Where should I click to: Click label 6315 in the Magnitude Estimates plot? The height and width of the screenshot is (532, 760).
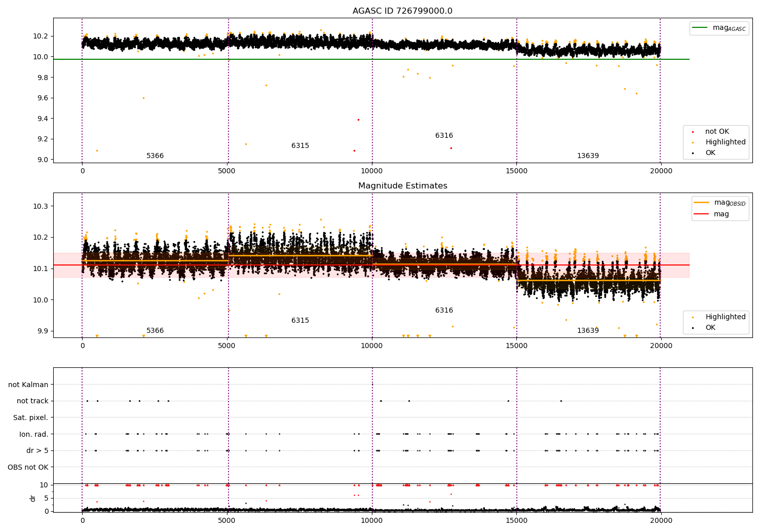(x=300, y=321)
